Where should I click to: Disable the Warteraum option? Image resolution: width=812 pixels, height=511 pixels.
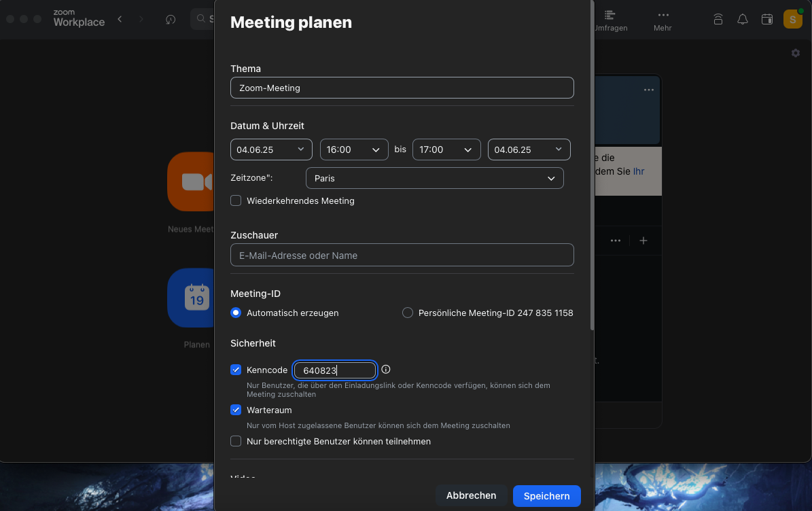(235, 410)
